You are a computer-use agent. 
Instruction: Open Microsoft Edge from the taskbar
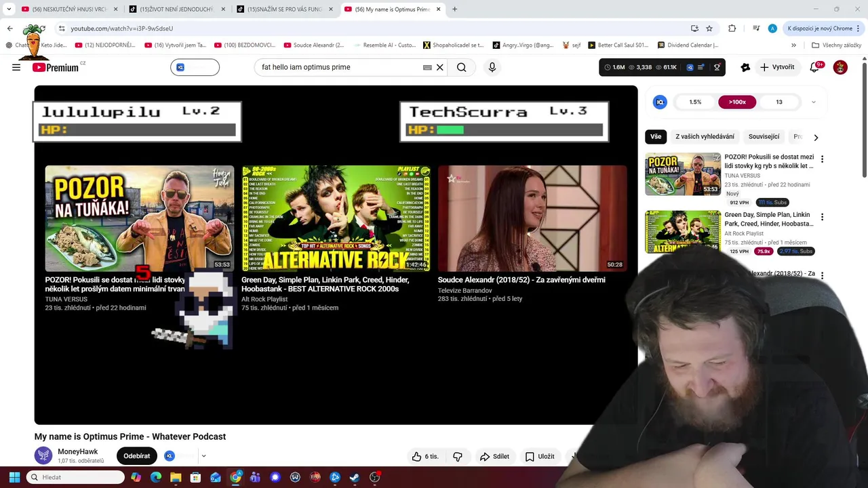[156, 477]
